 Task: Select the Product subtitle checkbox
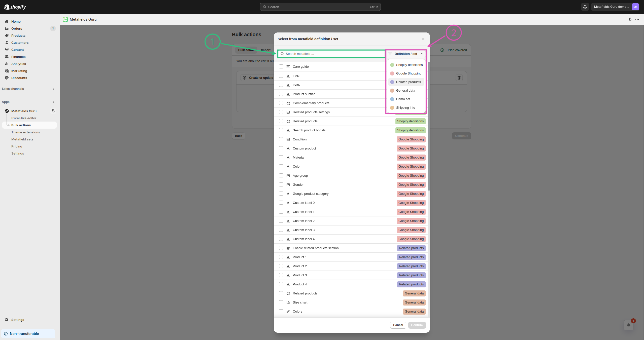[x=281, y=94]
